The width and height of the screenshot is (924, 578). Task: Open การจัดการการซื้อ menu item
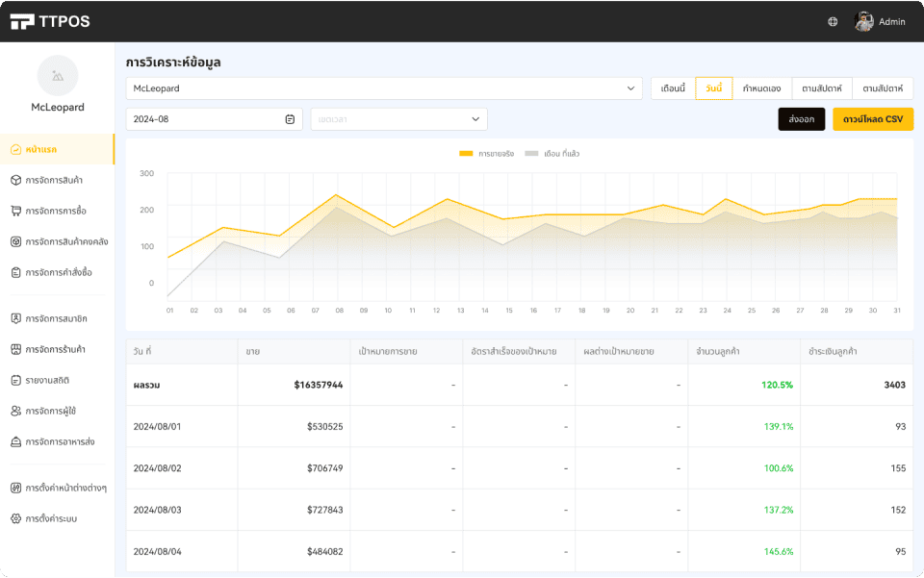pos(57,211)
